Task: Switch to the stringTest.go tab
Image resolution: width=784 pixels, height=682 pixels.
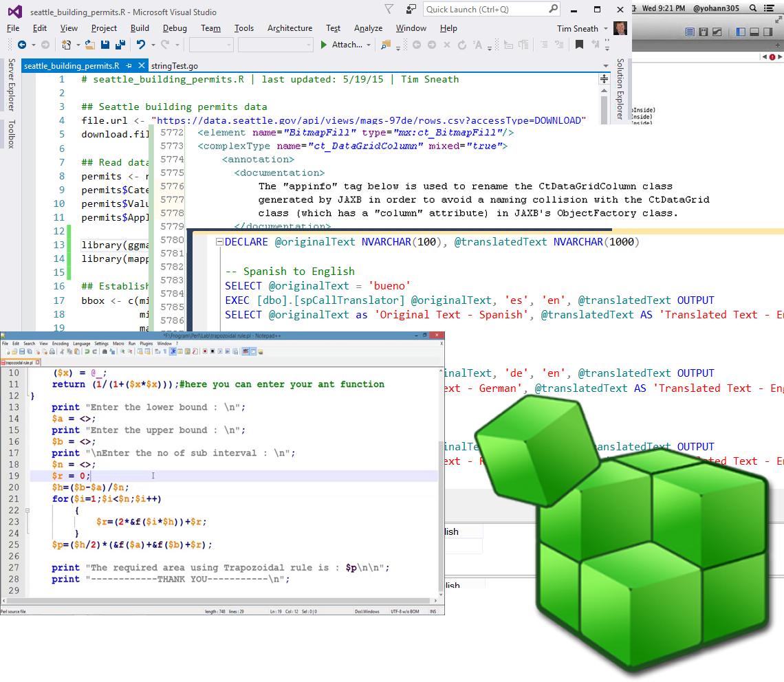Action: point(175,66)
